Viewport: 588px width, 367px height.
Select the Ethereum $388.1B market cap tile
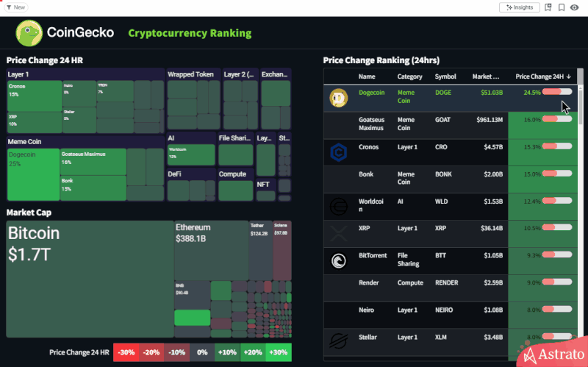pos(211,250)
